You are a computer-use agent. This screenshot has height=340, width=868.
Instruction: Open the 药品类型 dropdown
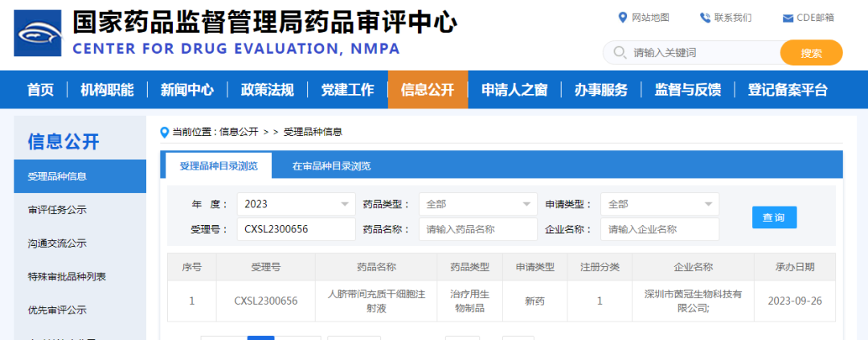(x=477, y=204)
